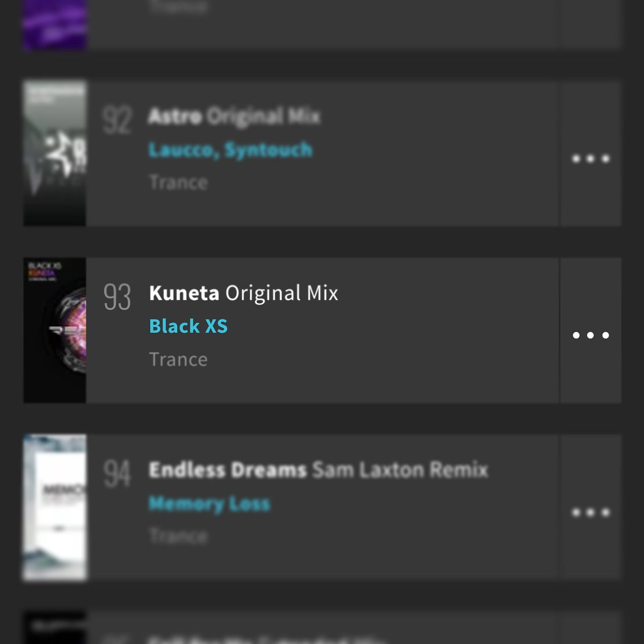The height and width of the screenshot is (644, 644).
Task: Select the Trance genre under Endless Dreams
Action: tap(178, 536)
